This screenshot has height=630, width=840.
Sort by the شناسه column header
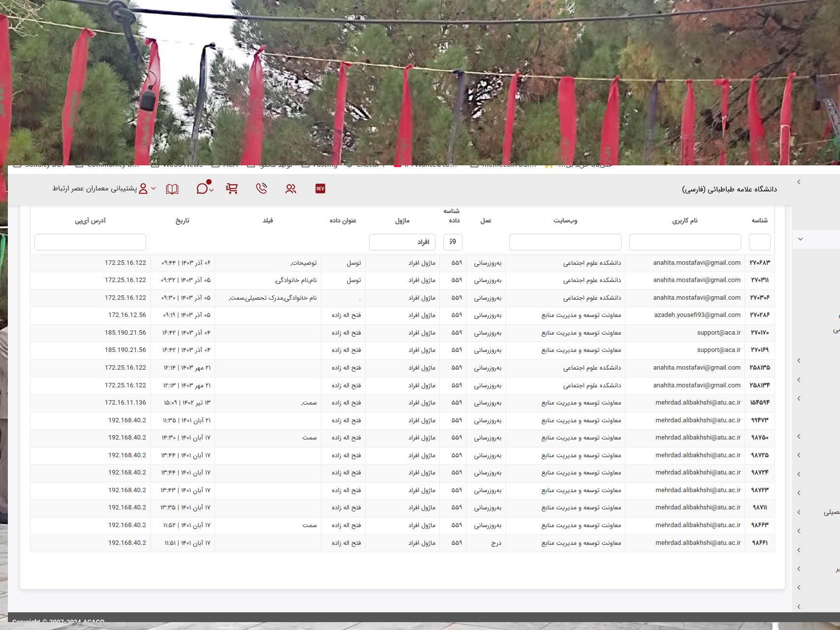[x=759, y=220]
